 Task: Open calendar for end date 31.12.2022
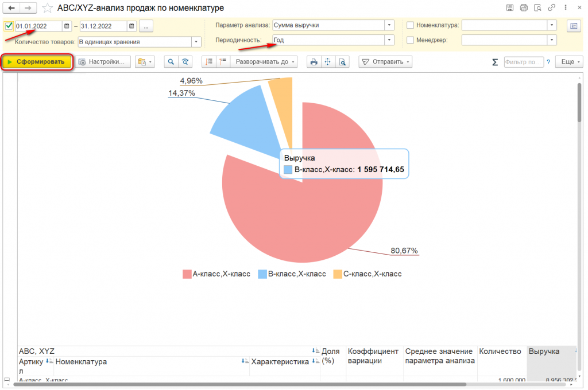[x=131, y=26]
